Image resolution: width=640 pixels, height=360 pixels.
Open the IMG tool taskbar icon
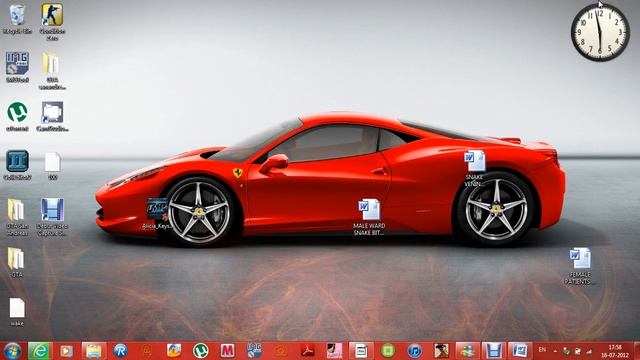254,351
